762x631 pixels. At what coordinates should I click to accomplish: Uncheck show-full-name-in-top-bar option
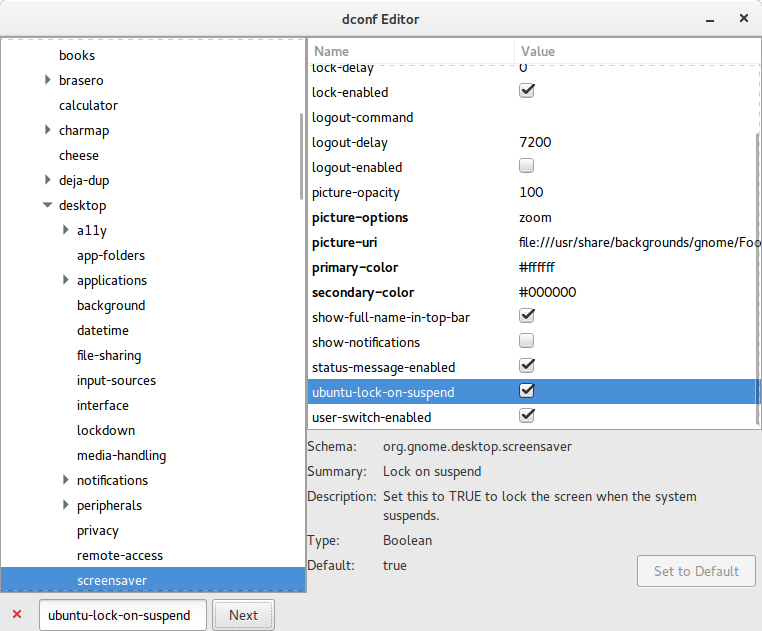(527, 316)
